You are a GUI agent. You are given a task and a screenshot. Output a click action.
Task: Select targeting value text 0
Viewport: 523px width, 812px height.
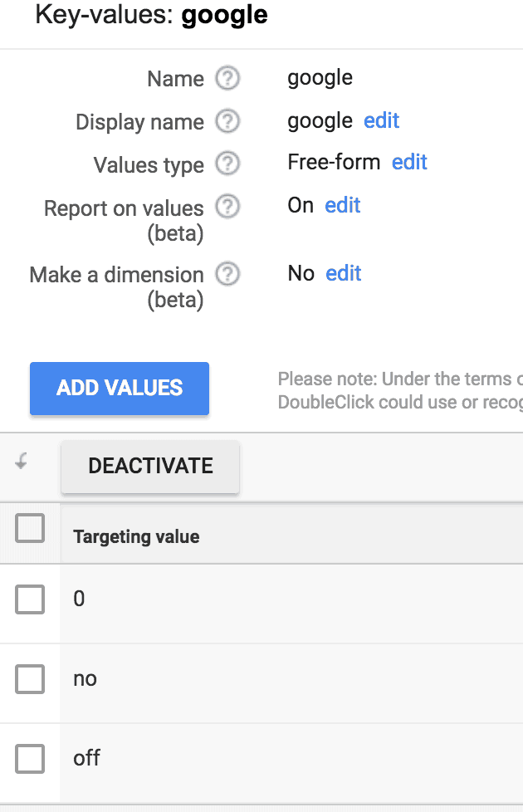click(x=79, y=599)
